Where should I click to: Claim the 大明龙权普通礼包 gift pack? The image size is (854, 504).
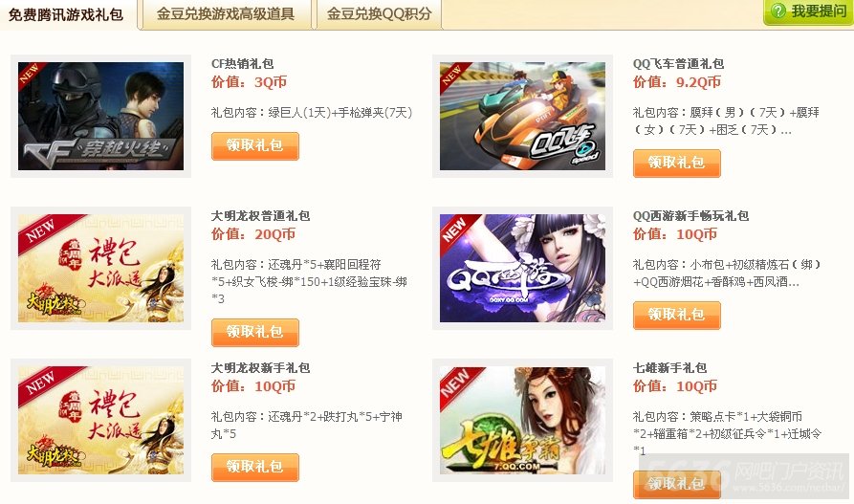tap(255, 333)
